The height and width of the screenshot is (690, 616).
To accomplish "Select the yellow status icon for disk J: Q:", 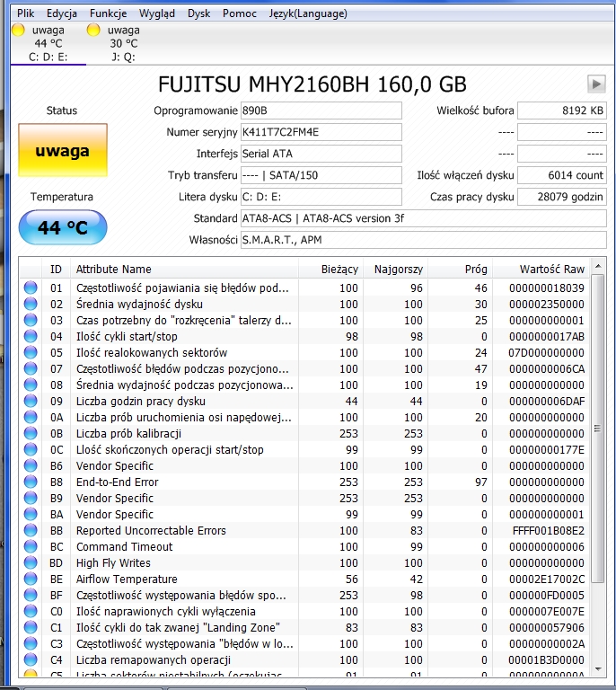I will 93,30.
